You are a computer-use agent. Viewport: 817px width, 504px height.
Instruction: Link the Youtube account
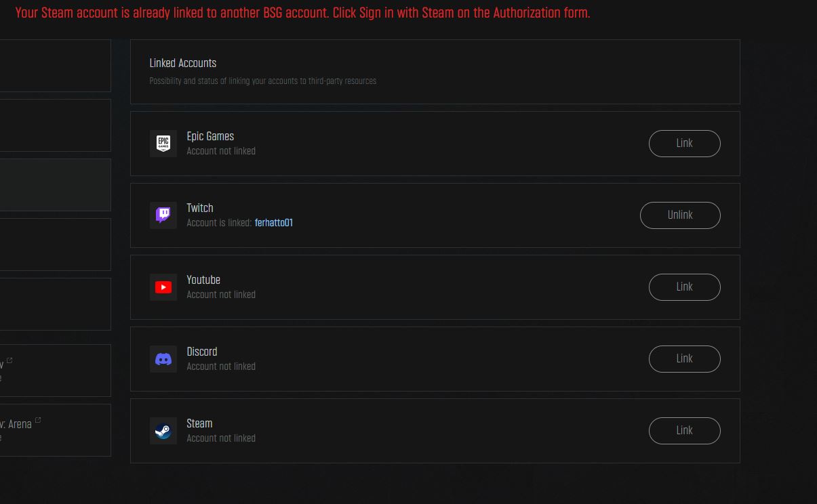(x=684, y=287)
